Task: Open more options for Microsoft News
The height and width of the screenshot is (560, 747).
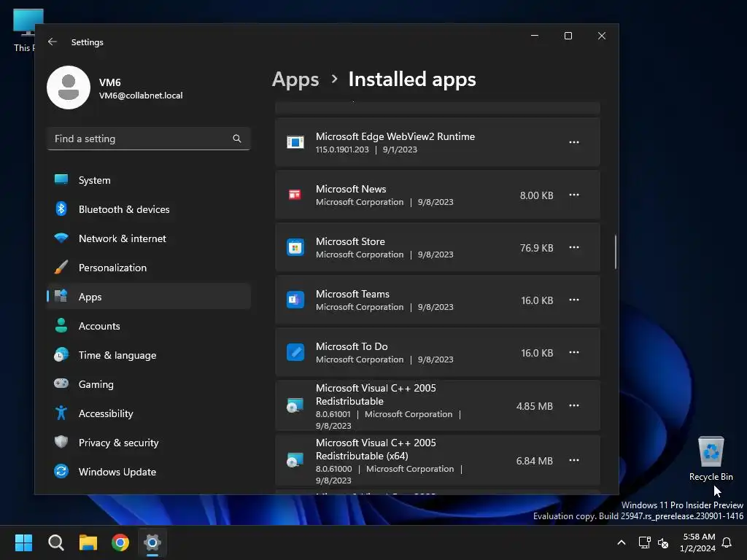Action: 574,195
